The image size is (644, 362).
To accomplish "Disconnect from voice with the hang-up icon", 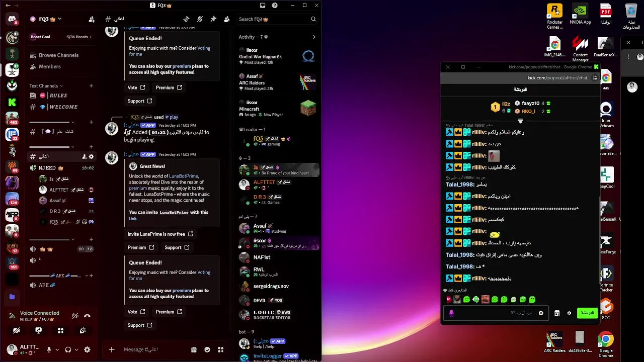I will [87, 316].
